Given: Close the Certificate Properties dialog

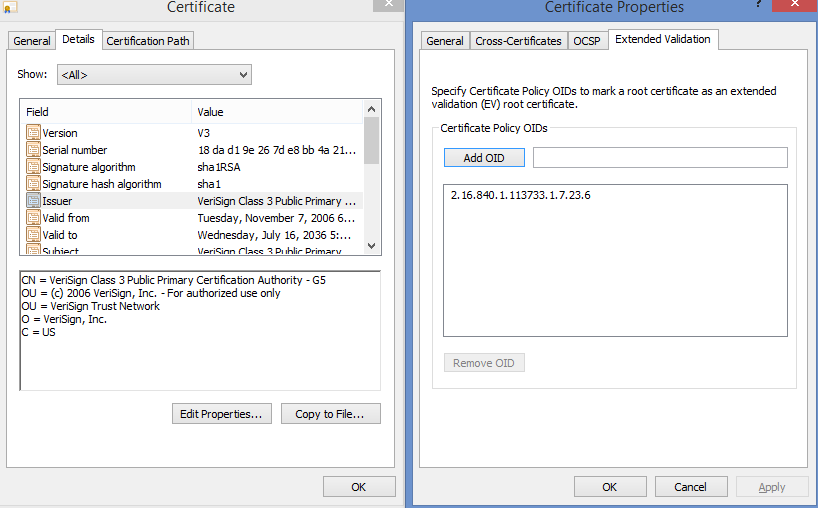Looking at the screenshot, I should pyautogui.click(x=795, y=5).
